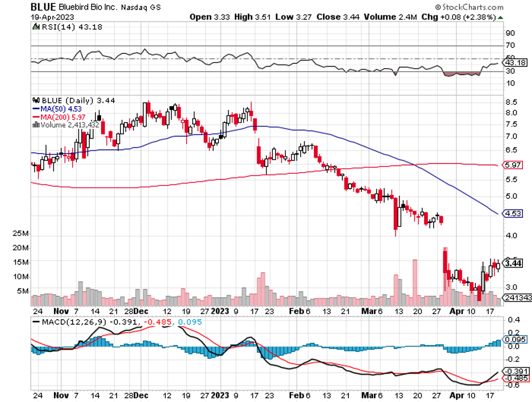Click the Close 3.44 header value

[x=338, y=17]
